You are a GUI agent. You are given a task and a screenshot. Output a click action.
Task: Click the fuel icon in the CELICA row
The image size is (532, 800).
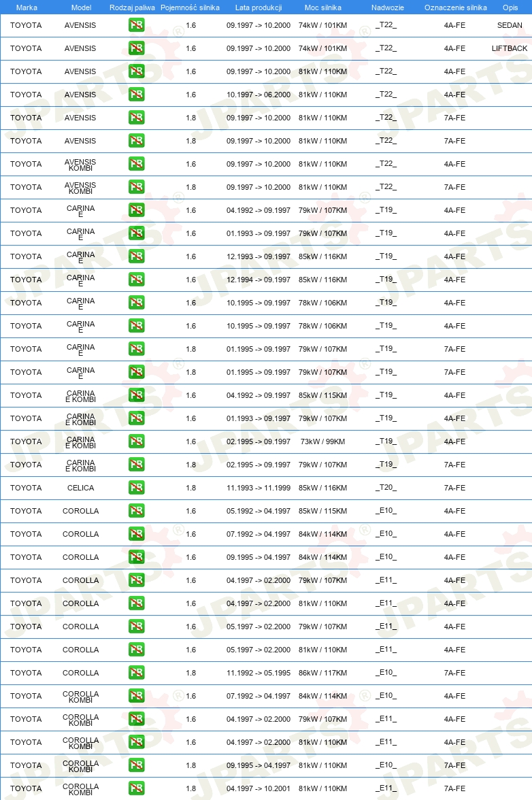136,488
